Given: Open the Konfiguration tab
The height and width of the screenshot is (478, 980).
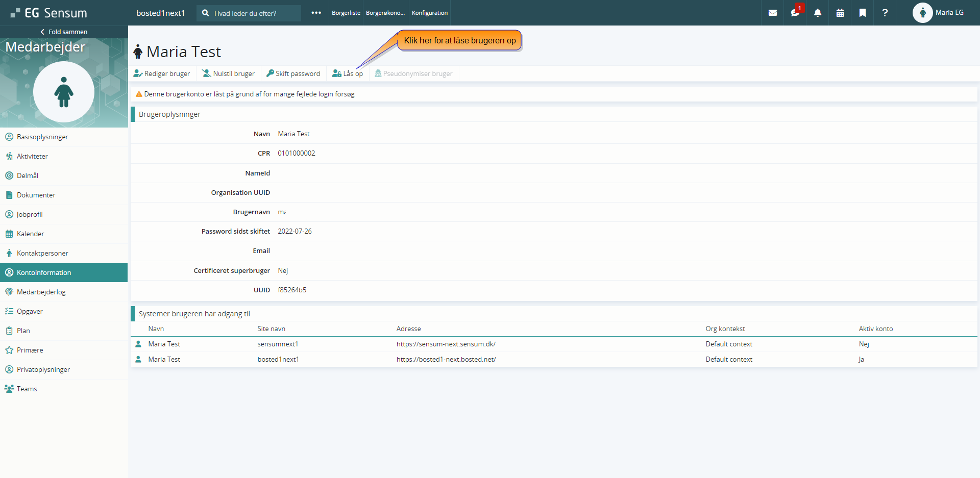Looking at the screenshot, I should tap(430, 13).
